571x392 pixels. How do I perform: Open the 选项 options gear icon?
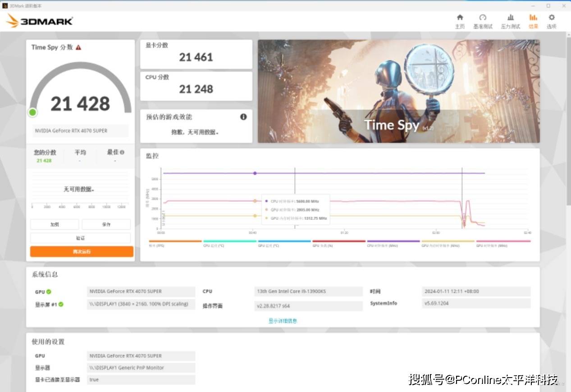(551, 21)
